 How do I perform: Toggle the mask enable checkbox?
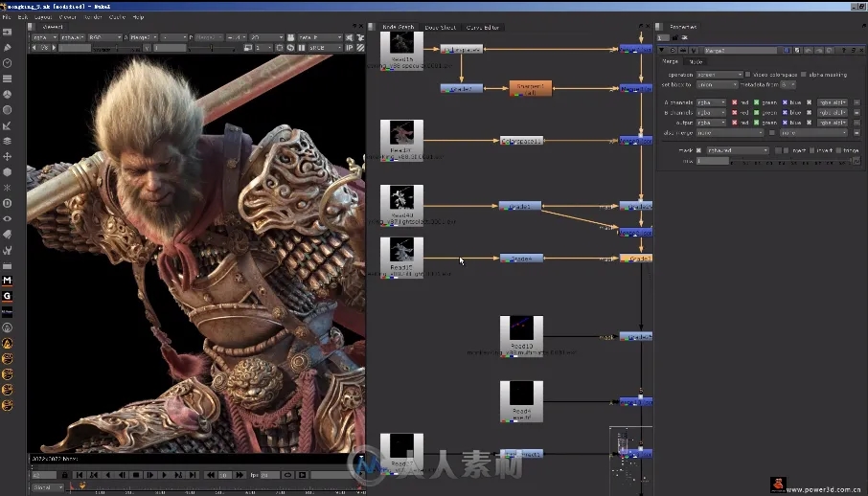click(698, 150)
